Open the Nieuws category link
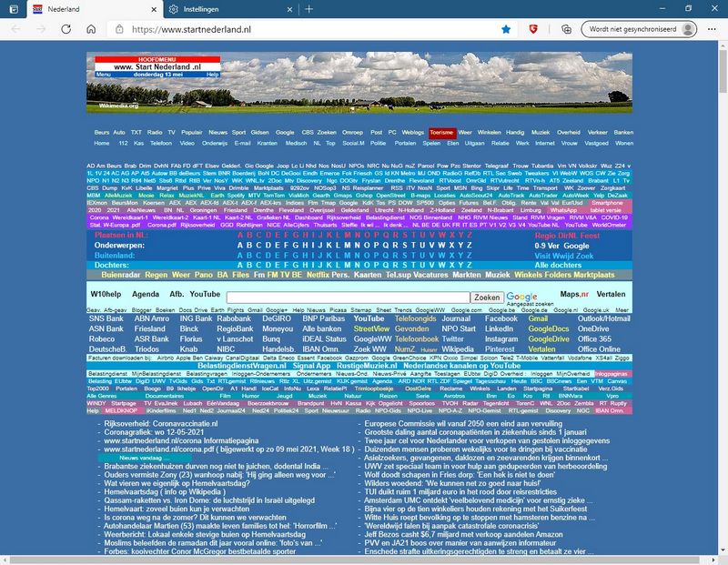The height and width of the screenshot is (565, 728). [217, 132]
